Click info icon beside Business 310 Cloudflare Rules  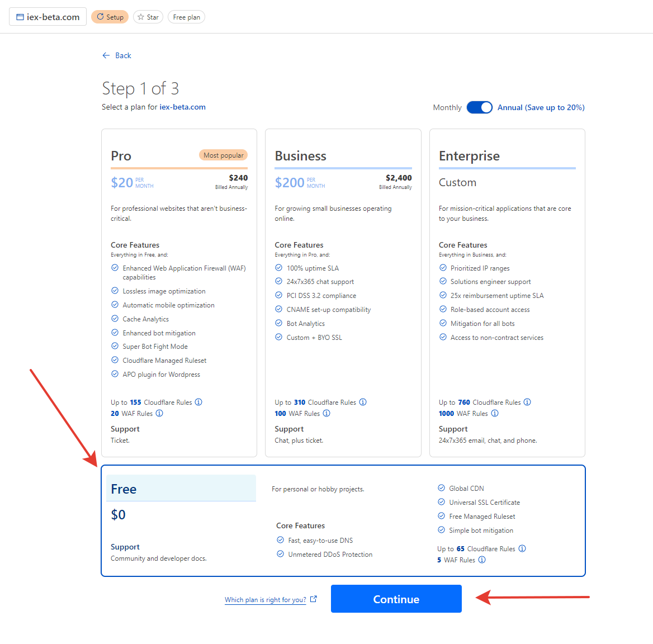click(x=363, y=402)
